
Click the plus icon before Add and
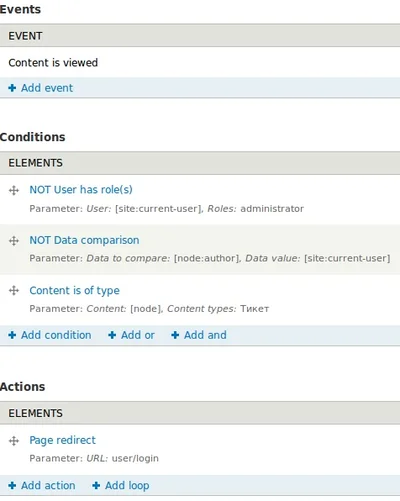point(175,335)
